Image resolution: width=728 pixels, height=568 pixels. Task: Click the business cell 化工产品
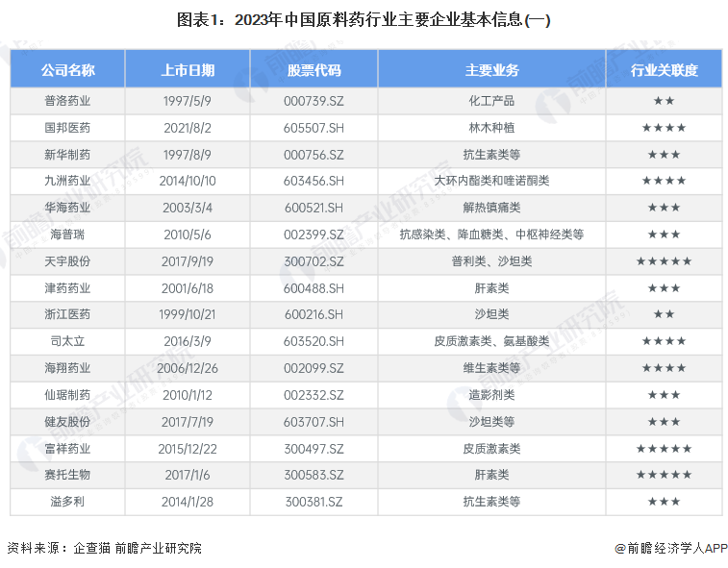(x=491, y=101)
